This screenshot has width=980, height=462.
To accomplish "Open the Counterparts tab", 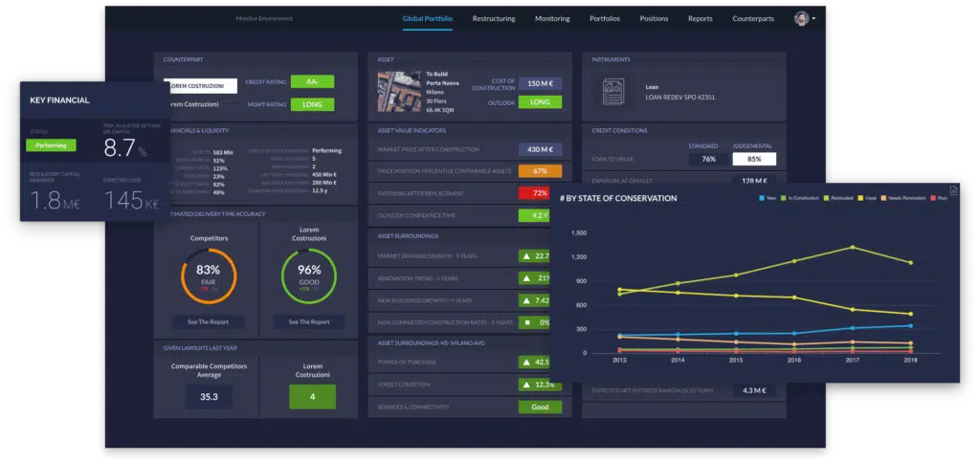I will tap(753, 19).
